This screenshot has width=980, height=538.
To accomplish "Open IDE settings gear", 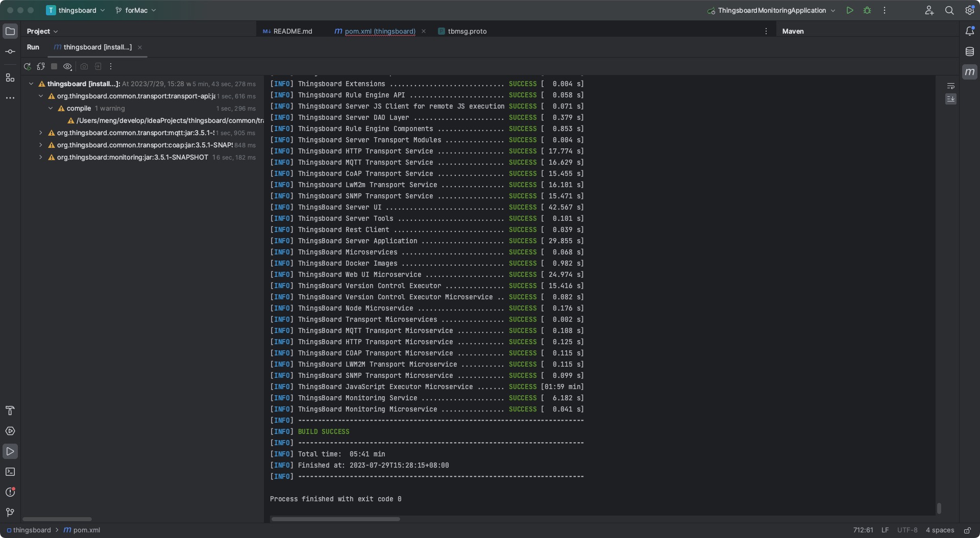I will [x=969, y=10].
